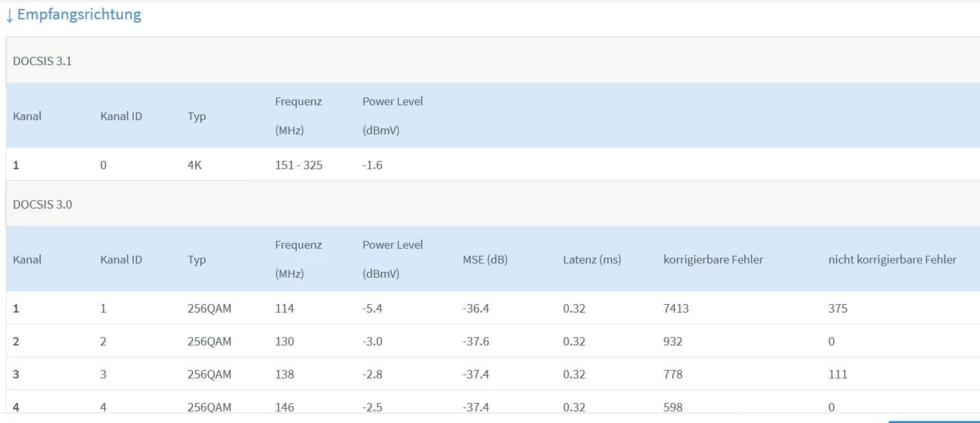This screenshot has width=980, height=423.
Task: Click the power level value -3.0
Action: [x=372, y=342]
